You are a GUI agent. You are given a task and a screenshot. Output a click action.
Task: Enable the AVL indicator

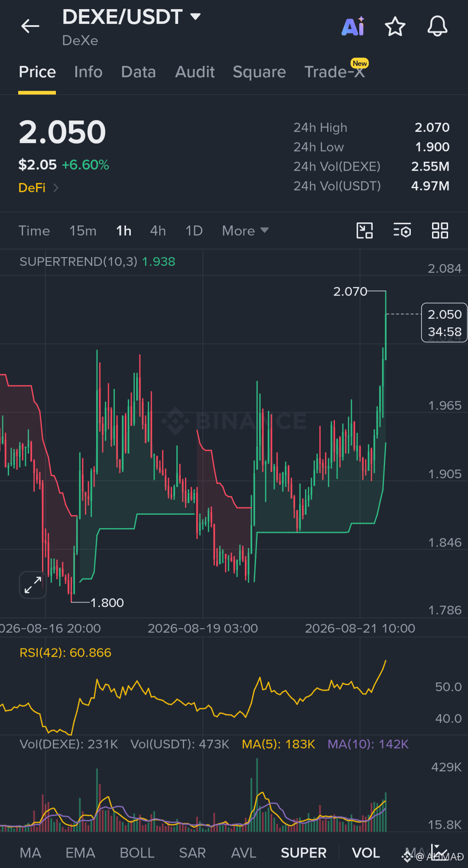click(244, 853)
